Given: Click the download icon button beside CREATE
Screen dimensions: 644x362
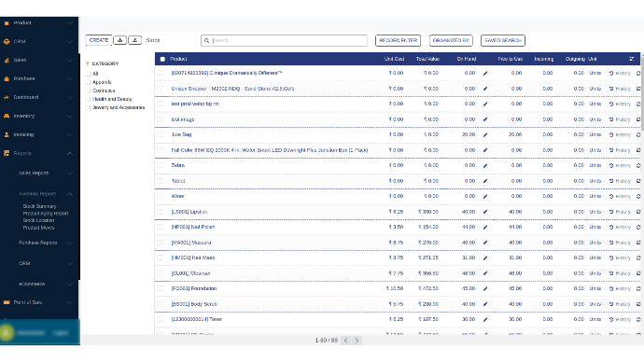Looking at the screenshot, I should [119, 40].
